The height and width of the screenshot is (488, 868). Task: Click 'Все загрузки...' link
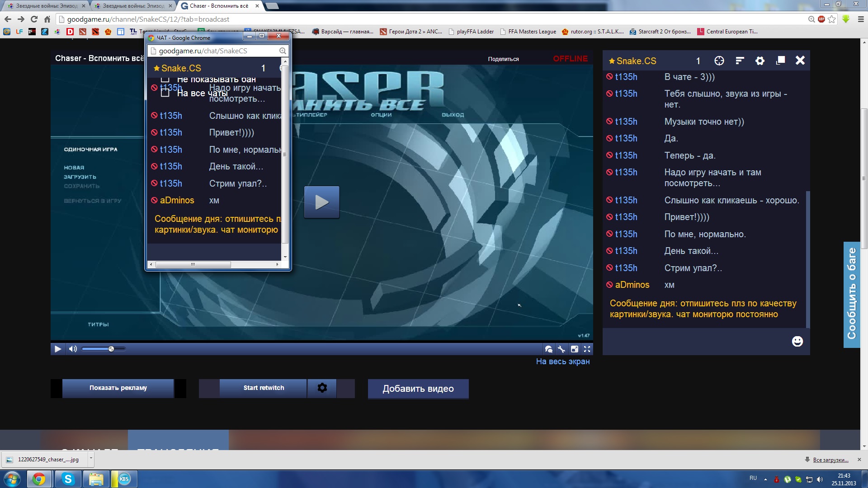(830, 460)
